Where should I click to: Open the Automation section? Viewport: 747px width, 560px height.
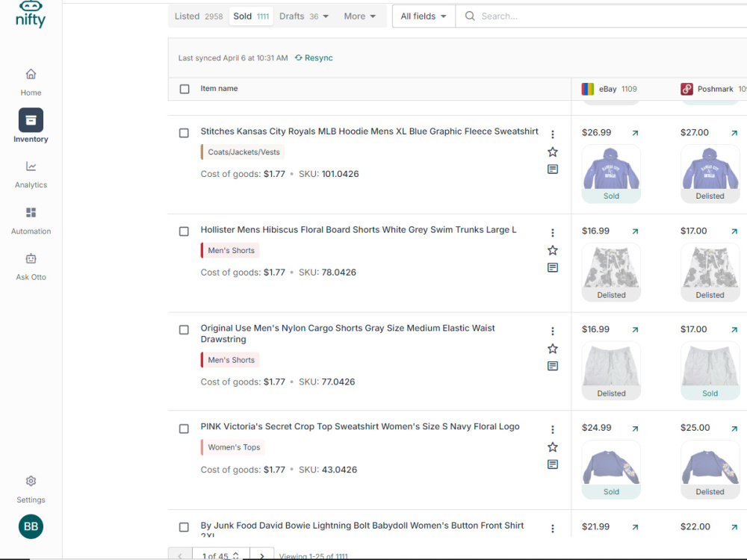(x=31, y=220)
